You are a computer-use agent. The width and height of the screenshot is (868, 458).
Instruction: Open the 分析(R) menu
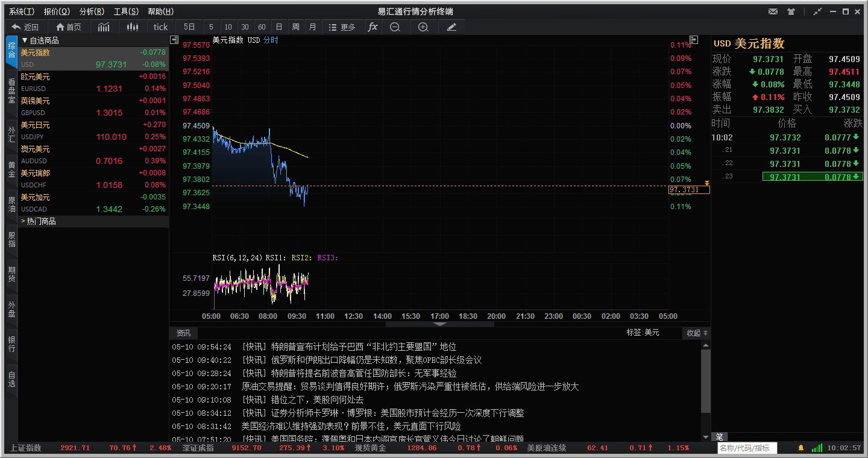pos(92,11)
